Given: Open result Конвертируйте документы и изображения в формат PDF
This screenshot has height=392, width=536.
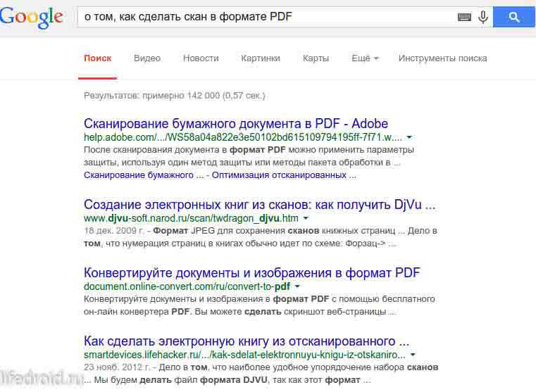Looking at the screenshot, I should (252, 273).
